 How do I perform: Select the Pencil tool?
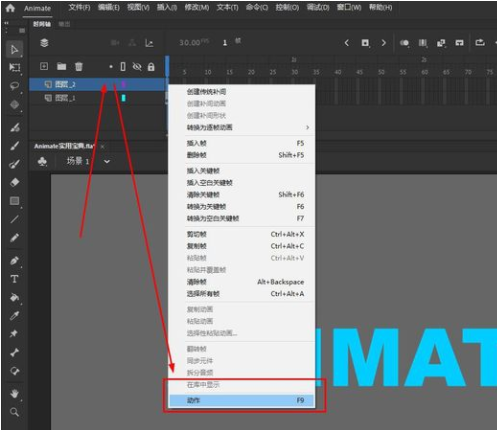14,238
